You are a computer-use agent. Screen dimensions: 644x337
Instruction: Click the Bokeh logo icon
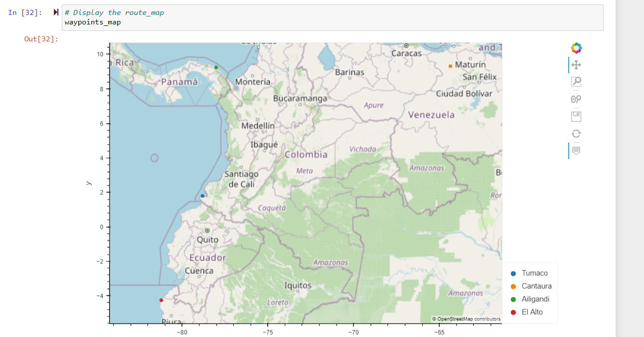click(576, 48)
